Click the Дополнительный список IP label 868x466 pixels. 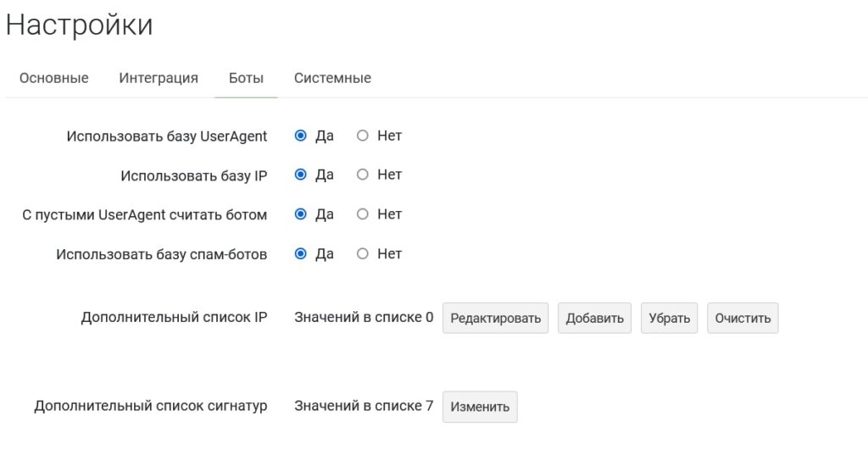(174, 318)
